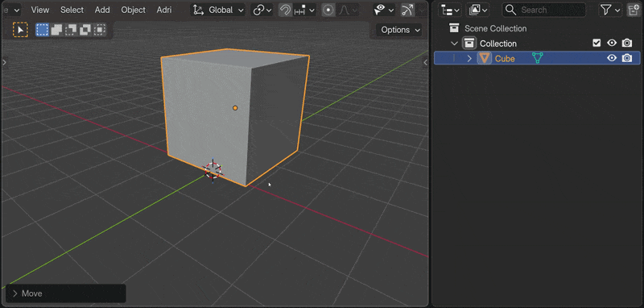
Task: Open the Outliner display mode dropdown
Action: [477, 10]
